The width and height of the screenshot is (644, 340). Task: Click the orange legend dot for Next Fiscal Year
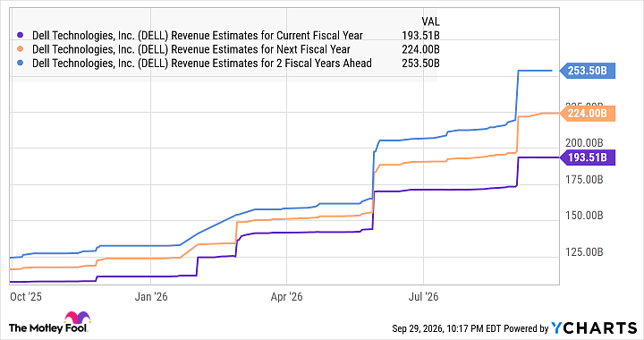20,49
